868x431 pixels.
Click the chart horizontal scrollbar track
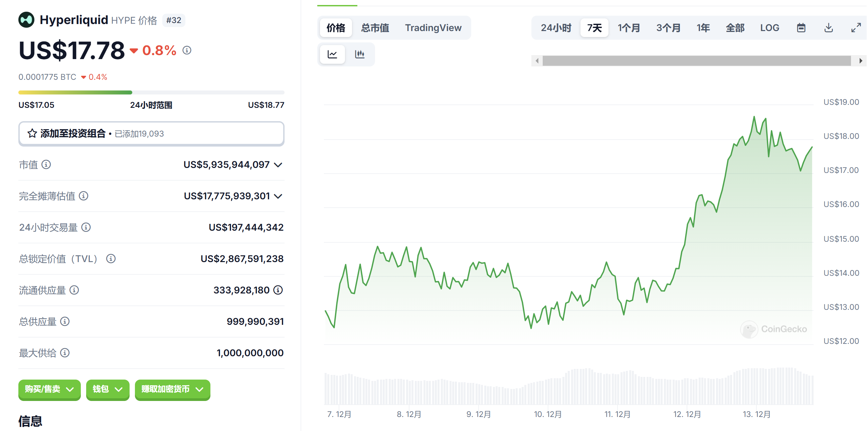(696, 61)
